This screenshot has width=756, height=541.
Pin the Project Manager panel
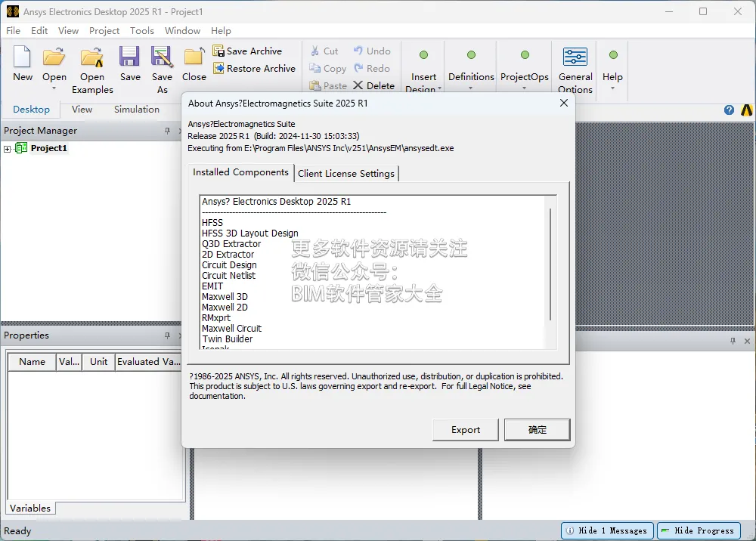(x=167, y=131)
